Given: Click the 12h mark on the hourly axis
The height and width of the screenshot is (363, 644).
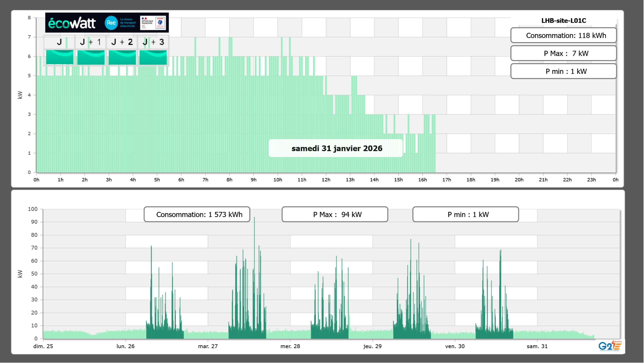Looking at the screenshot, I should 326,180.
